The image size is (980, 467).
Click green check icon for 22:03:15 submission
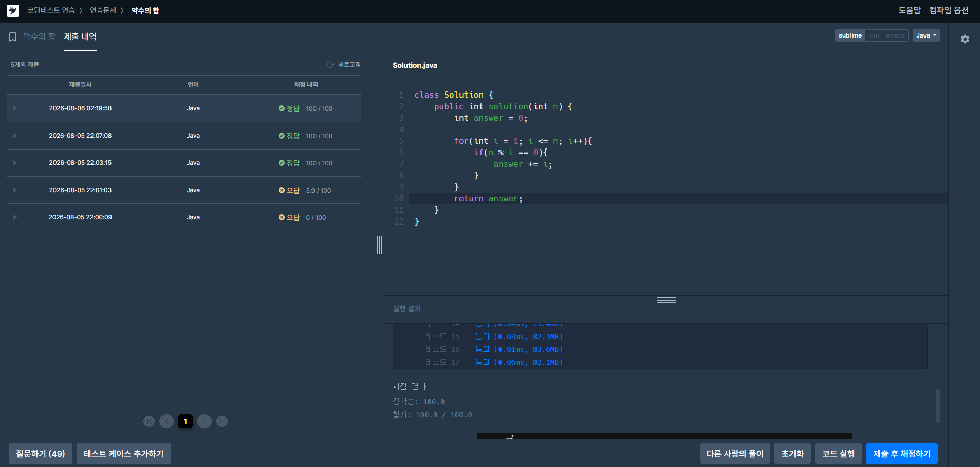point(282,163)
